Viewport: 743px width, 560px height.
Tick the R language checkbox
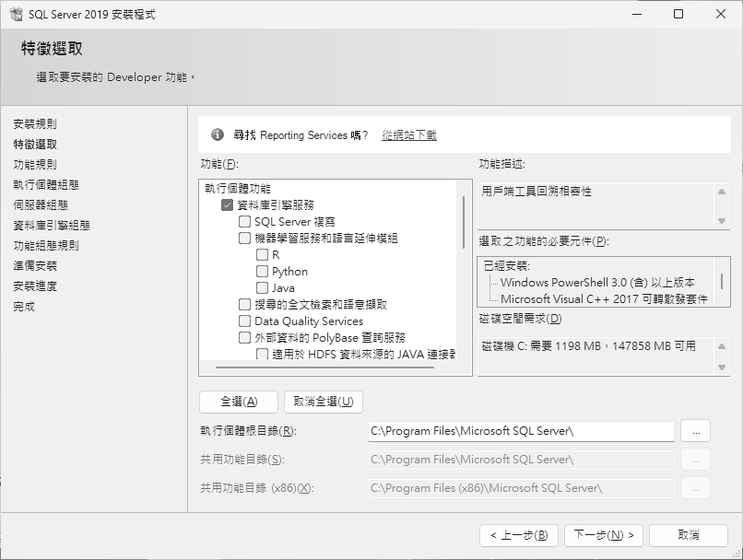click(262, 255)
